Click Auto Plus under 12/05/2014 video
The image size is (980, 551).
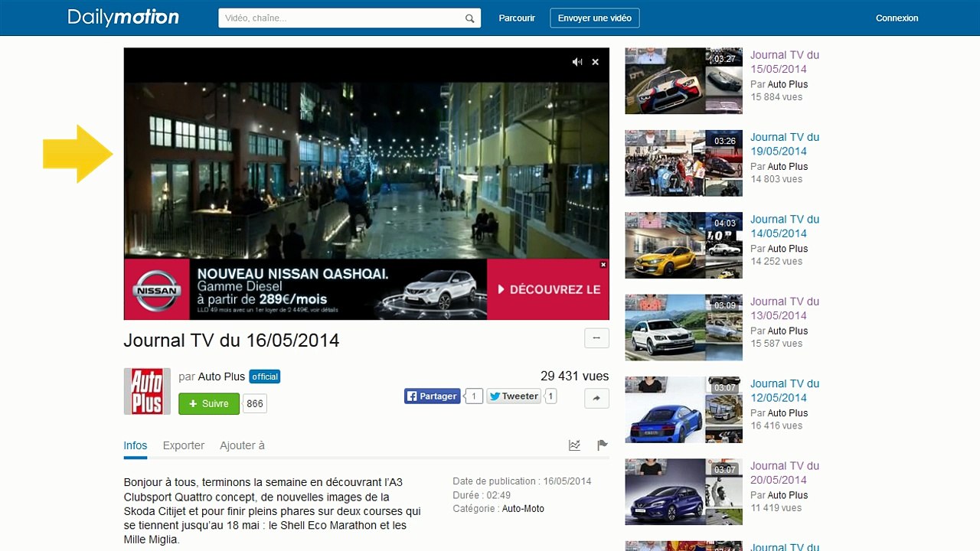coord(788,412)
